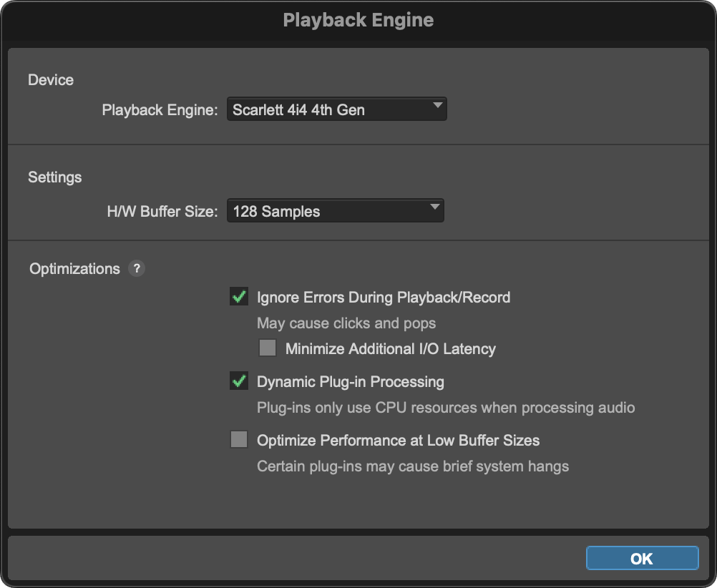Click the Playback Engine dialog title bar
The image size is (717, 588).
tap(358, 19)
